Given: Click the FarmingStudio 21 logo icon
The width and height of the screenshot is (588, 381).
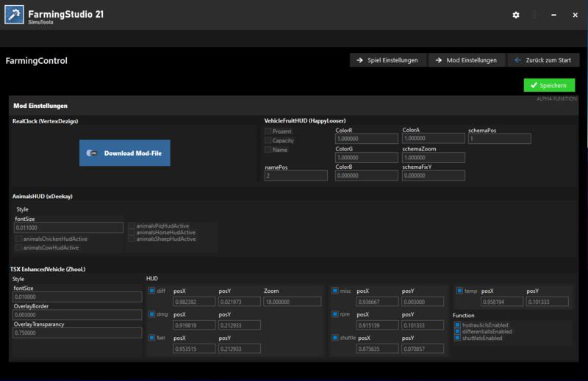Looking at the screenshot, I should pos(15,15).
